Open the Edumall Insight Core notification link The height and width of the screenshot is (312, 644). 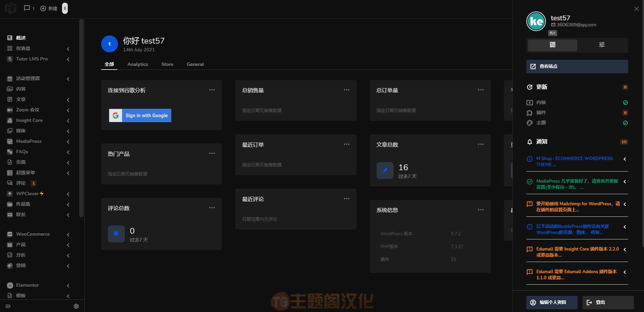click(578, 252)
